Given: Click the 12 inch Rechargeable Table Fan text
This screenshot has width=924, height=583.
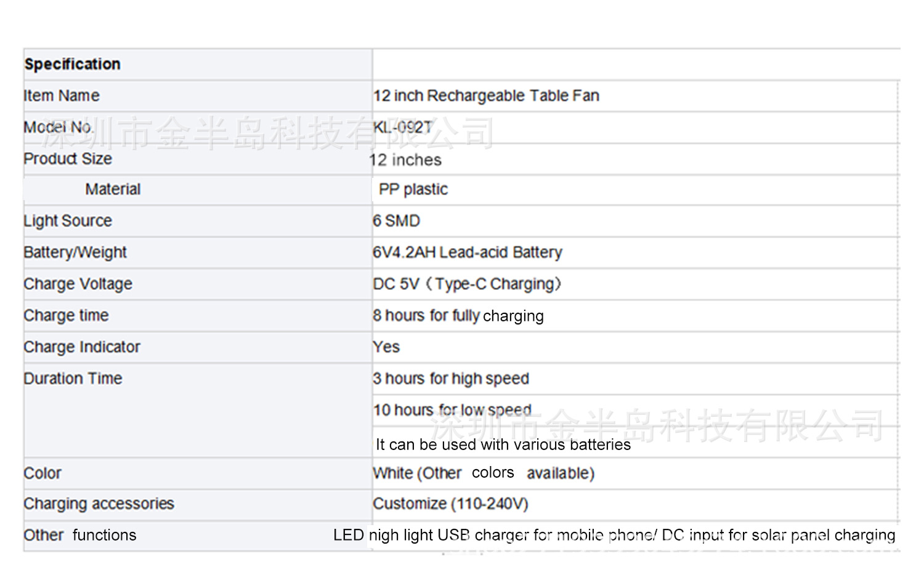Looking at the screenshot, I should (x=486, y=96).
